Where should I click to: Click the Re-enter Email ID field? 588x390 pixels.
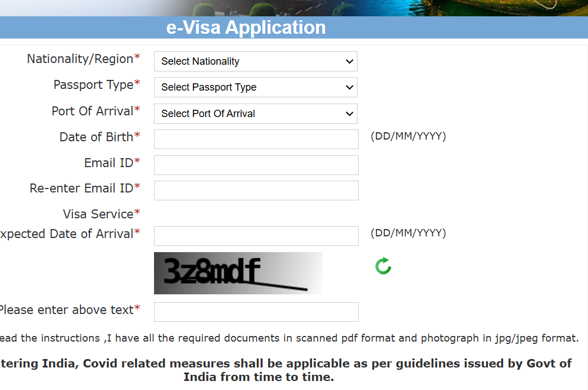[256, 190]
